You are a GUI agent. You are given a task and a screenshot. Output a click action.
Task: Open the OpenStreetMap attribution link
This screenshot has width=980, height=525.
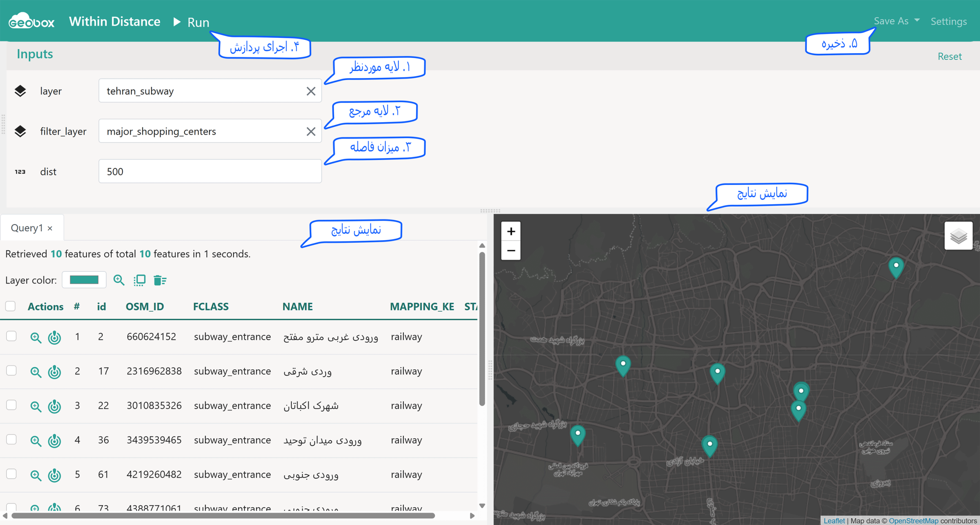coord(913,521)
